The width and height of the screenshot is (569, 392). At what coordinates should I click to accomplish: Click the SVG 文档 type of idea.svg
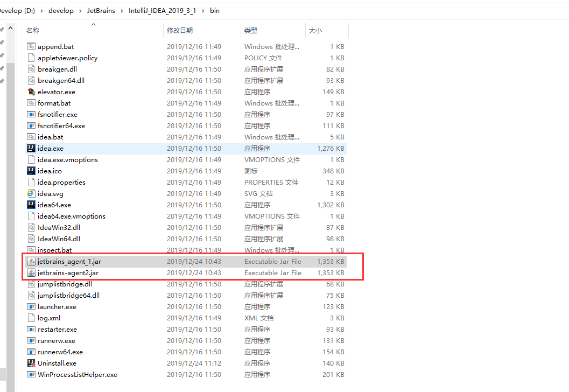click(x=258, y=193)
